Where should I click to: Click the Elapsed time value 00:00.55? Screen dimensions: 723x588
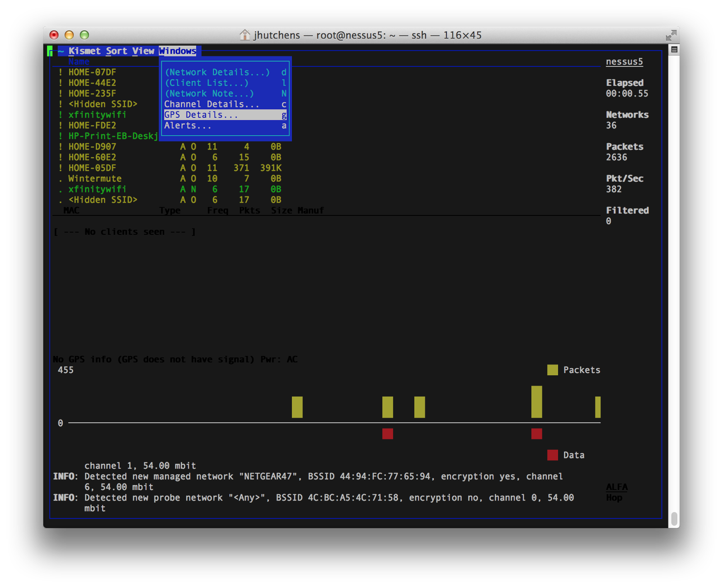[627, 93]
